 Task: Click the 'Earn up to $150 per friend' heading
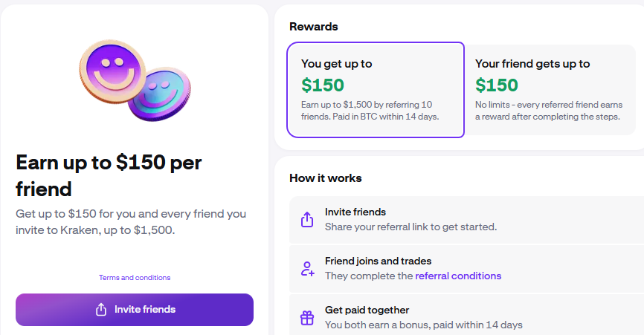(109, 175)
